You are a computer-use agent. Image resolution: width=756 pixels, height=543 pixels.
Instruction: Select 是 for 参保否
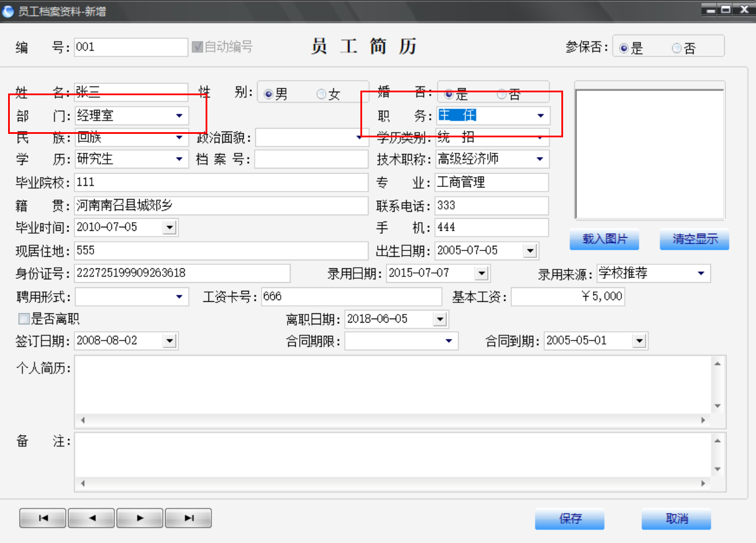(624, 48)
